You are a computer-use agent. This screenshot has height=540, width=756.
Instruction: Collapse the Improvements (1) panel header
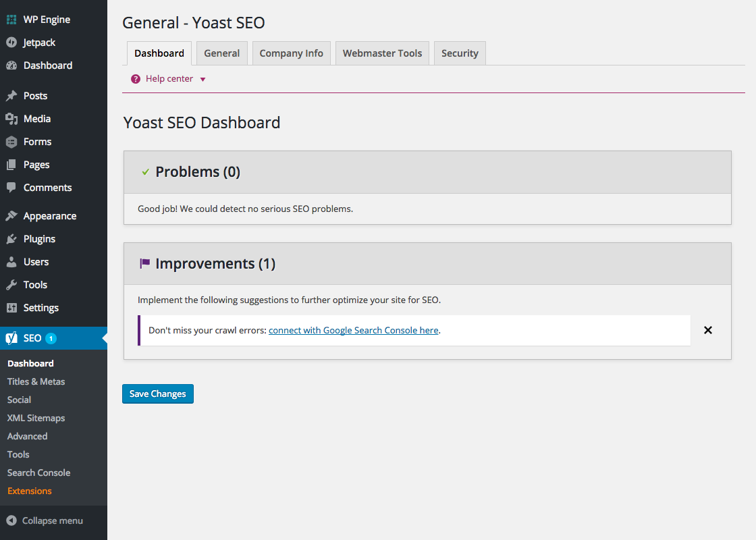pos(428,264)
